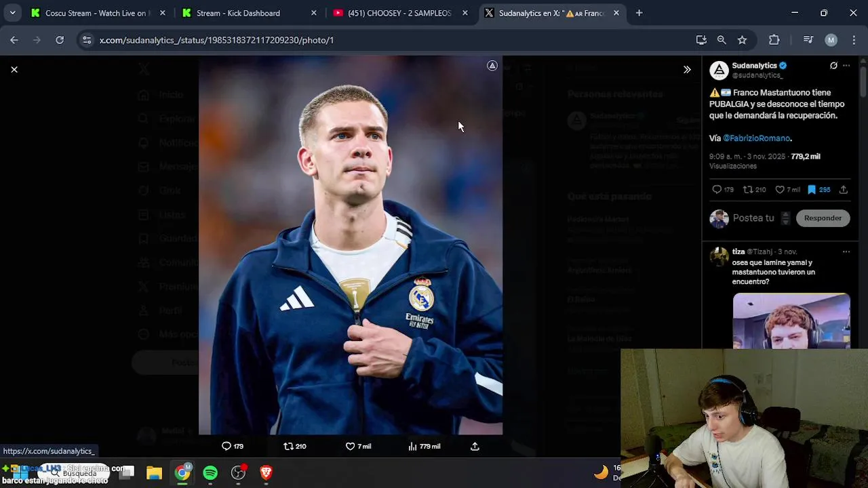Image resolution: width=868 pixels, height=488 pixels.
Task: Click the x.com URL address bar
Action: (383, 40)
